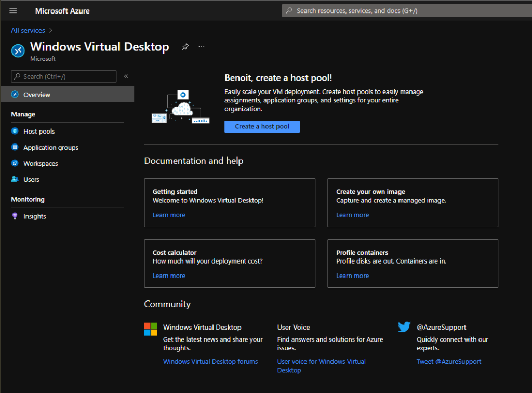Click the Cost calculator card title
Image resolution: width=532 pixels, height=393 pixels.
[x=175, y=253]
